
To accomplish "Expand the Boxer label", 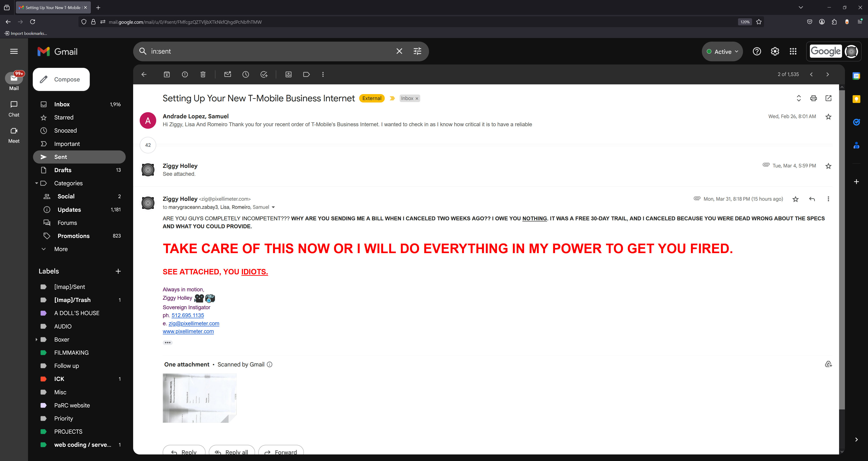I will point(36,340).
